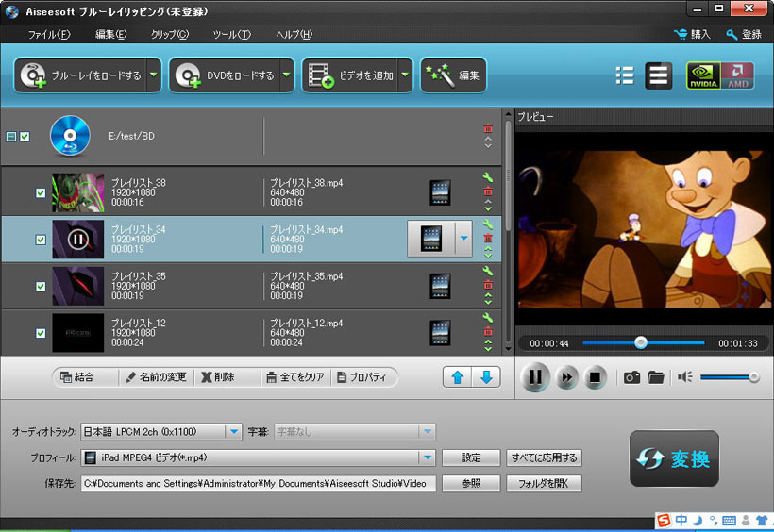The height and width of the screenshot is (532, 774).
Task: Click the volume slider handle
Action: [x=754, y=377]
